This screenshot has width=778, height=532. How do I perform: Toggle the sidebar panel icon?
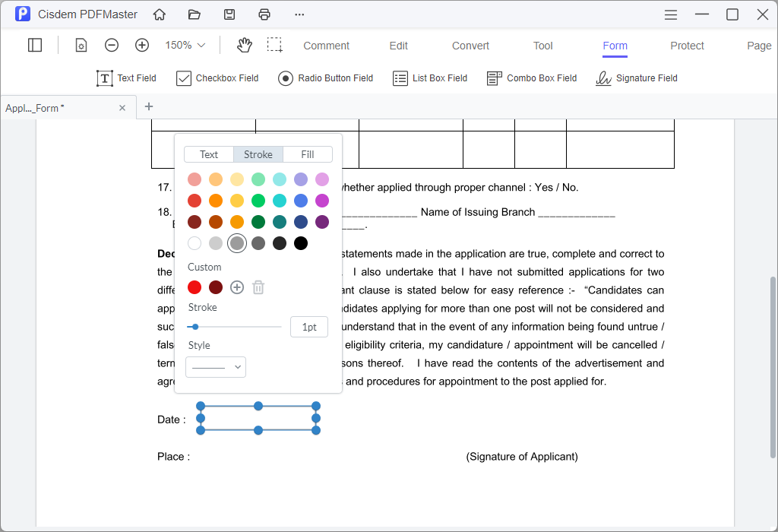35,45
